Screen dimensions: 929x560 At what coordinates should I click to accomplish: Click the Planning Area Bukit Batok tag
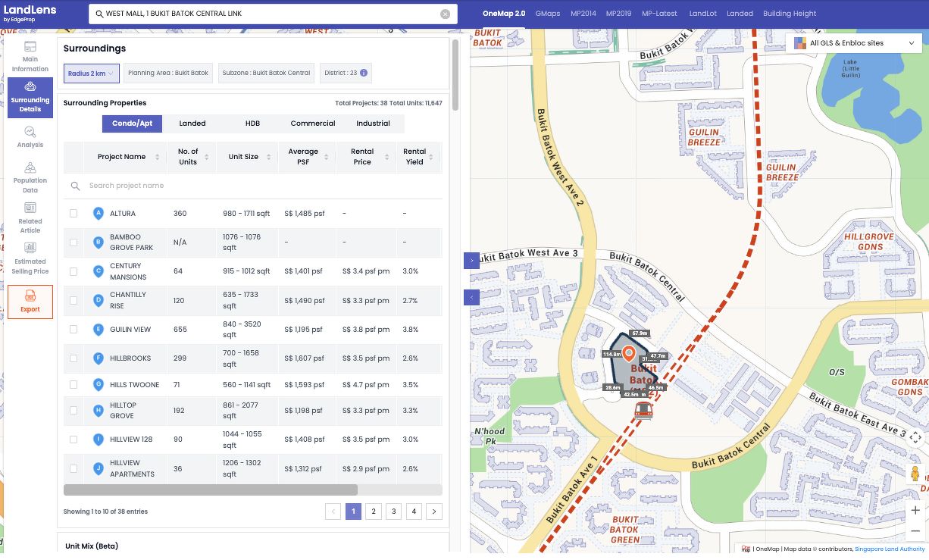click(x=168, y=73)
